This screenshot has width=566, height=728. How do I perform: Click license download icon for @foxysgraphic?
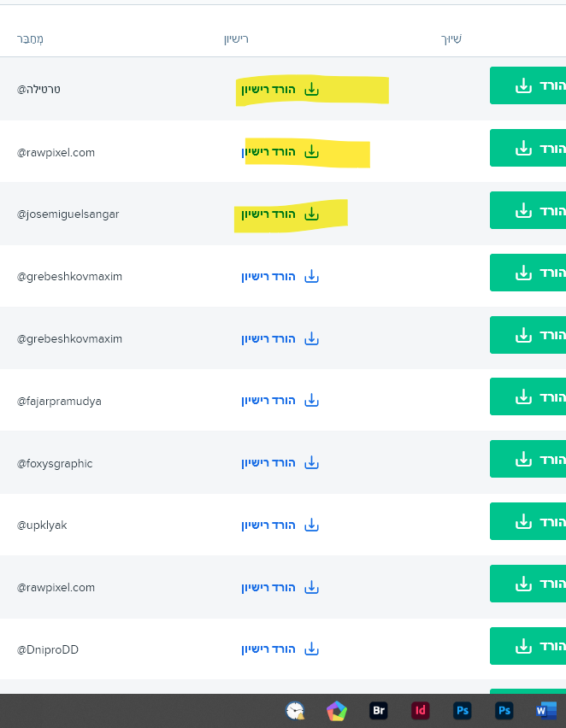coord(312,463)
